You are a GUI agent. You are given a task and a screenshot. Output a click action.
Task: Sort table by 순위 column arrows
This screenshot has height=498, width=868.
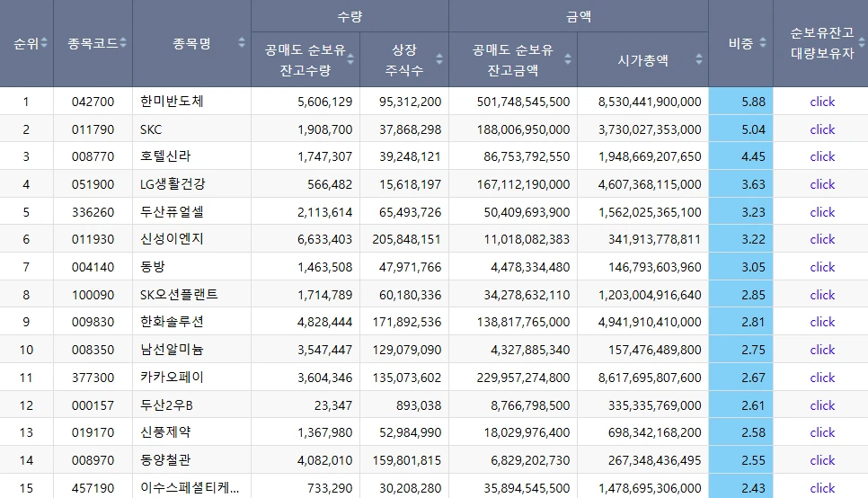(x=45, y=43)
